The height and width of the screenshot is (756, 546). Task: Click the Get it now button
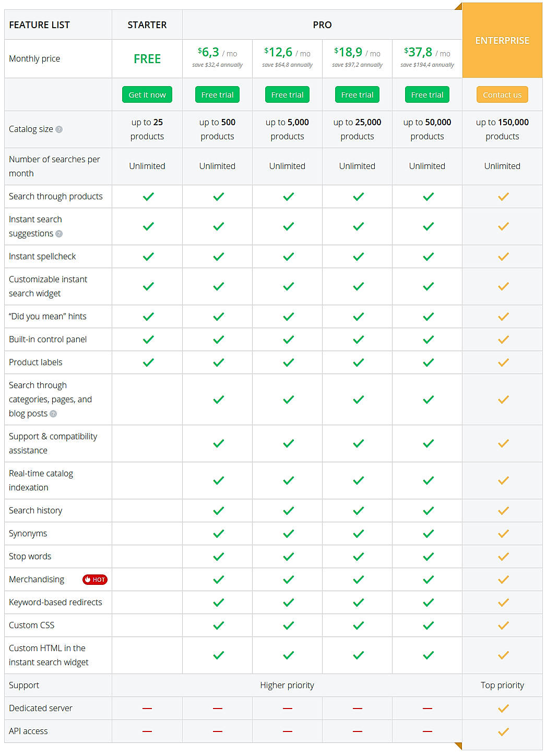point(147,94)
